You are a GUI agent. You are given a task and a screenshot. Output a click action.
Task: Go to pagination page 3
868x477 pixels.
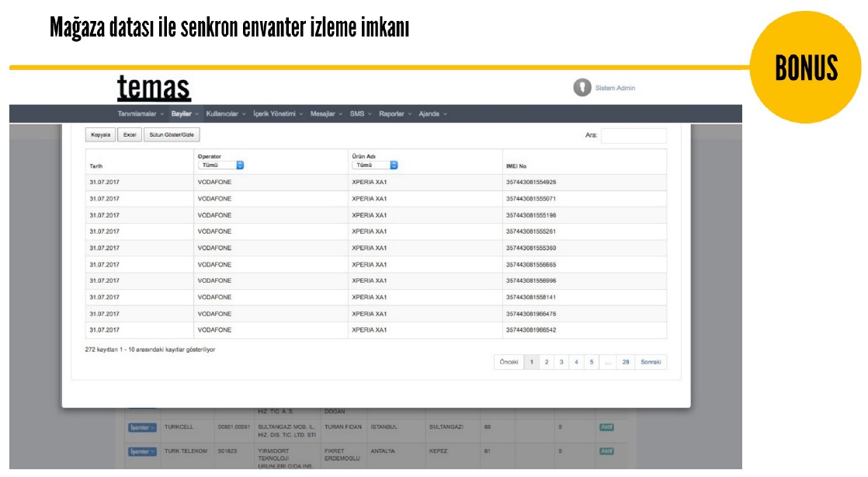click(x=561, y=362)
